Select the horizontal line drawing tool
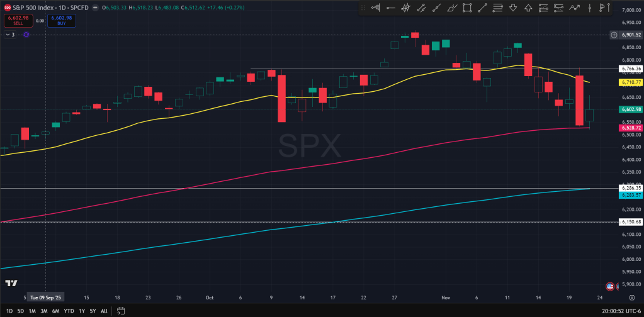This screenshot has height=317, width=644. tap(390, 8)
